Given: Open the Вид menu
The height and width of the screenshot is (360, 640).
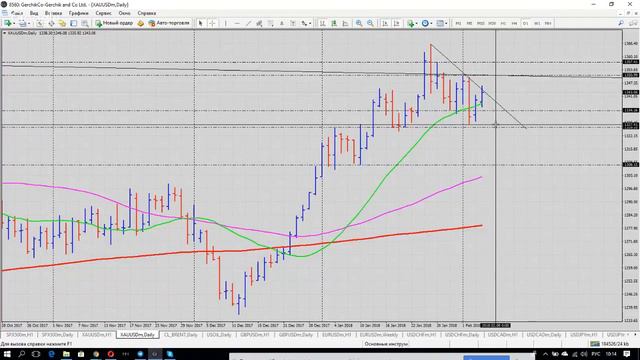Looking at the screenshot, I should pos(34,13).
